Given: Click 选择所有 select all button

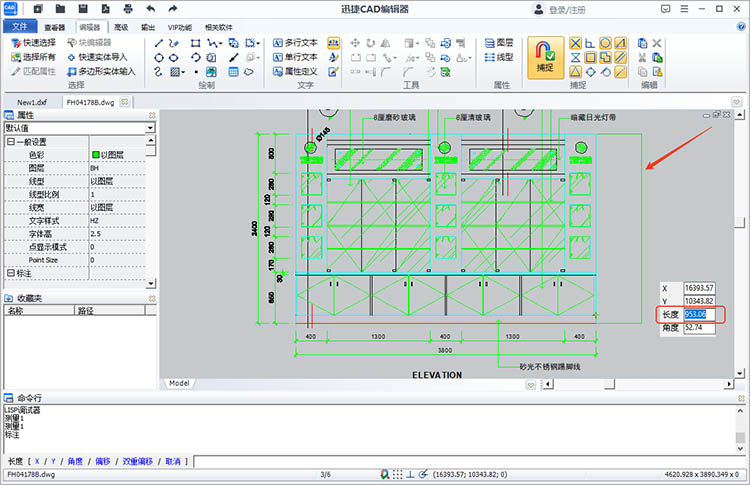Looking at the screenshot, I should coord(33,57).
